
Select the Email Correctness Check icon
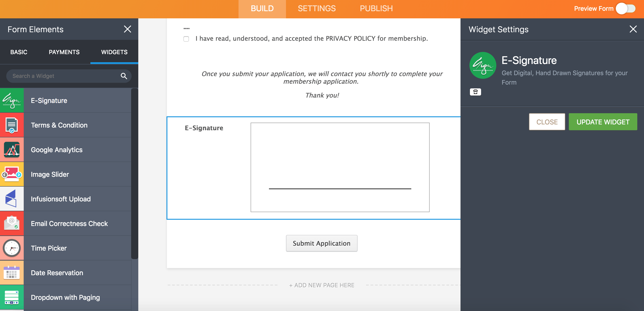12,223
